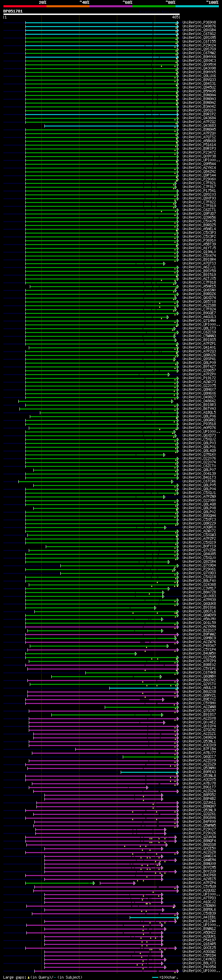Click the label UniRef100_Q6XD73
This screenshot has width=222, height=980.
[x=199, y=436]
